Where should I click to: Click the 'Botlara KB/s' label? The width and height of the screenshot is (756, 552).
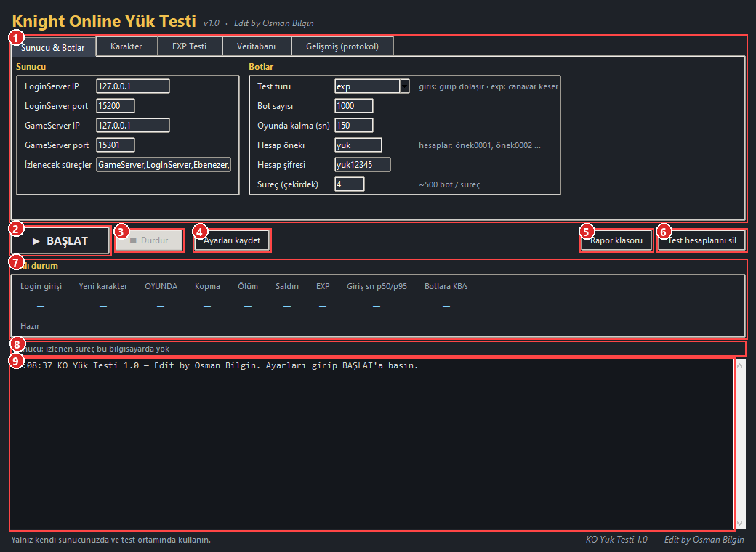446,286
